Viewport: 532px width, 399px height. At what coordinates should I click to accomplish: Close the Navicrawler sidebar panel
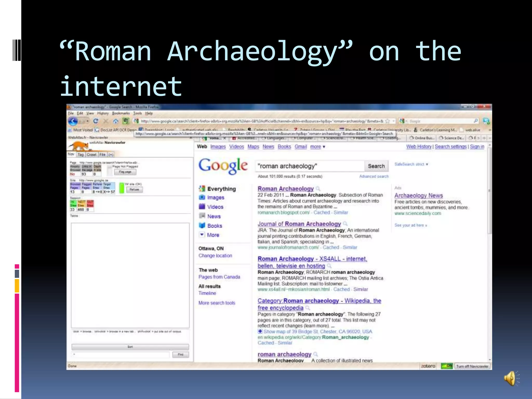coord(190,137)
